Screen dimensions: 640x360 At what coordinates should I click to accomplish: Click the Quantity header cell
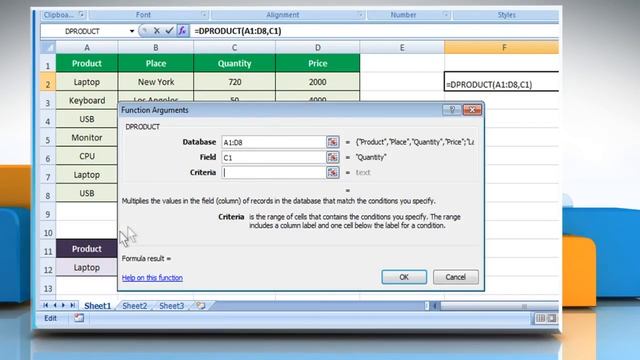click(x=235, y=63)
